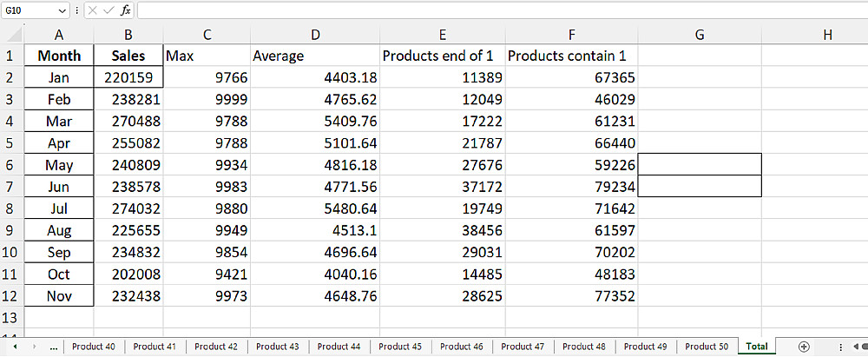Add a new sheet with plus icon
The height and width of the screenshot is (357, 868).
click(804, 347)
